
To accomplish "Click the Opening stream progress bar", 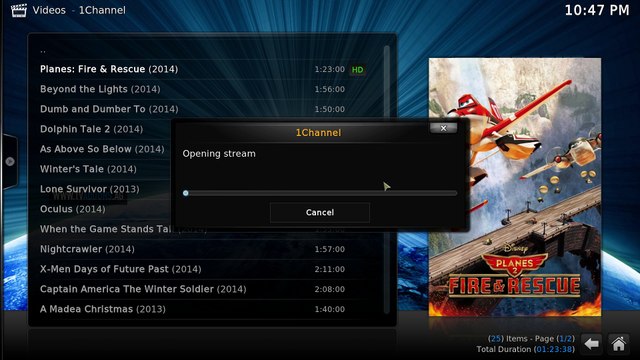I will [320, 193].
